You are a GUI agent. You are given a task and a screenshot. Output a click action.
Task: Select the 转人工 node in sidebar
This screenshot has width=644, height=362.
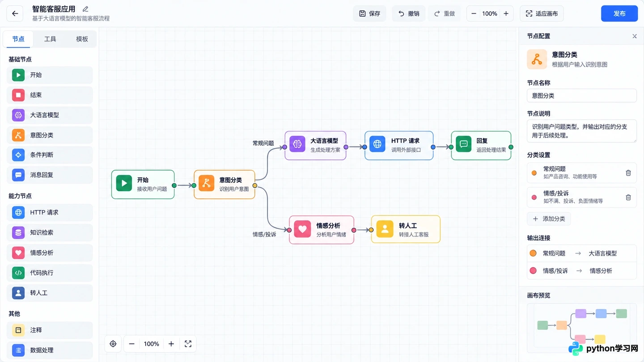coord(50,293)
